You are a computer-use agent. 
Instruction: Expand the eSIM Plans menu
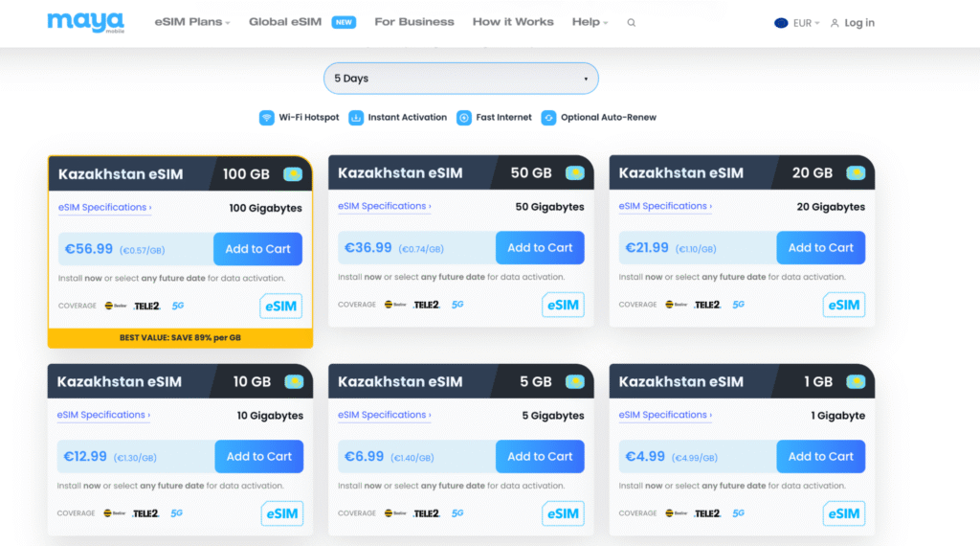tap(192, 22)
